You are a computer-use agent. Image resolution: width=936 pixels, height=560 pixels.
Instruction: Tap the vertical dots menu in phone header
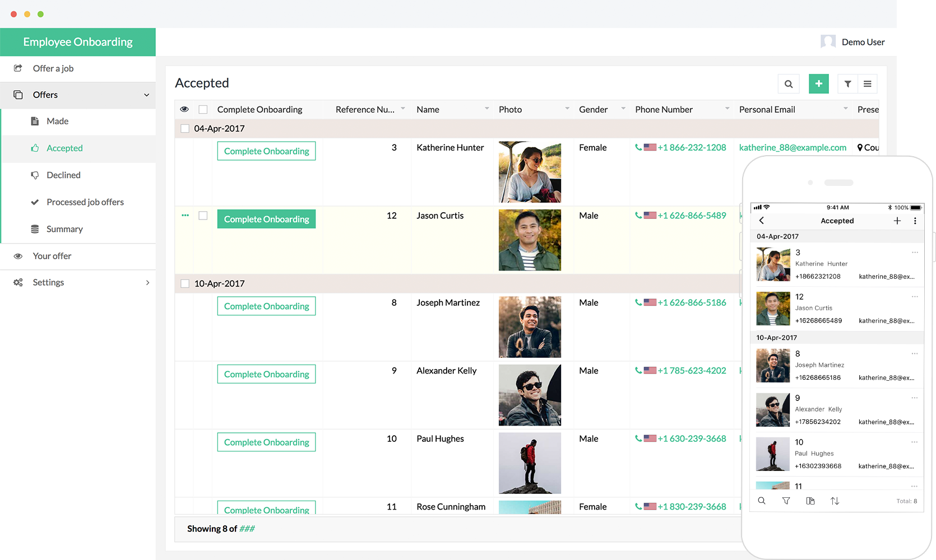[x=915, y=221]
